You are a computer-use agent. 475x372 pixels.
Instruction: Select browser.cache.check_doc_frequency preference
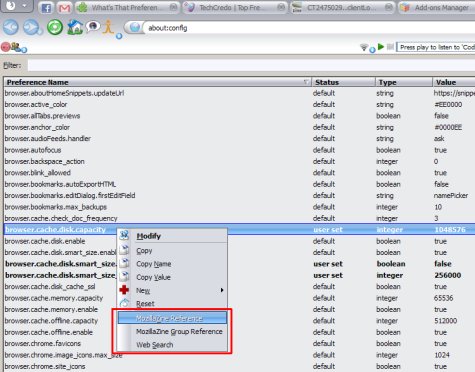tap(239, 218)
